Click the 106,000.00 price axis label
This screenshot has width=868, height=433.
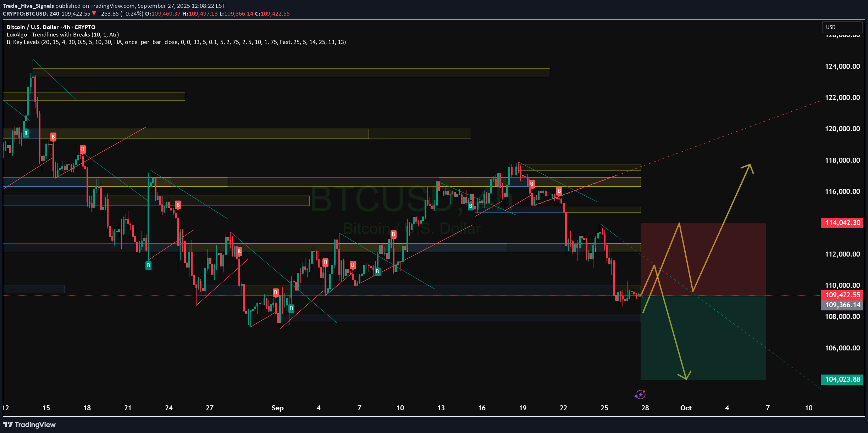842,348
